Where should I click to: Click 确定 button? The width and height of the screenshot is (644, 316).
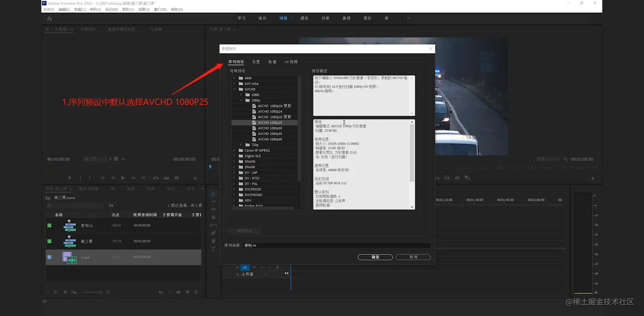(375, 257)
